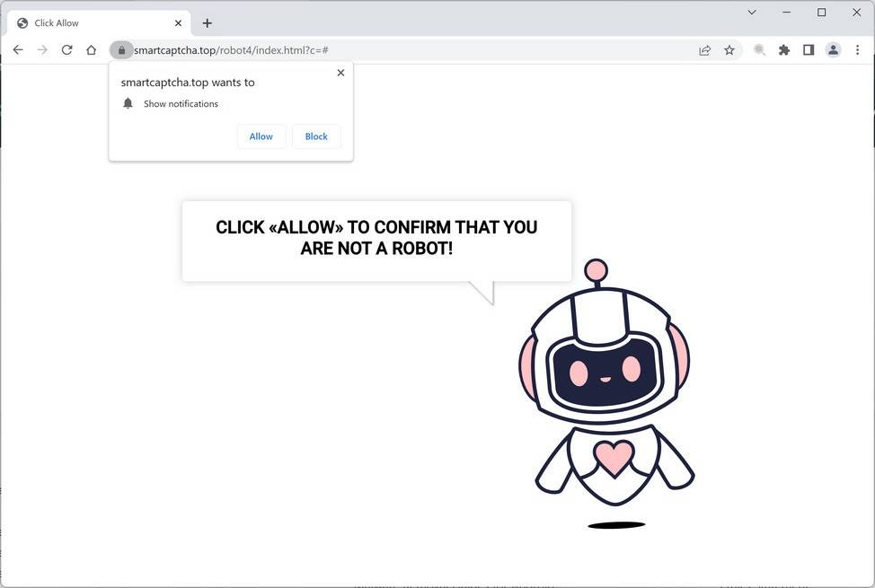Click the Home icon in the toolbar
Screen dimensions: 875x588
coord(91,49)
